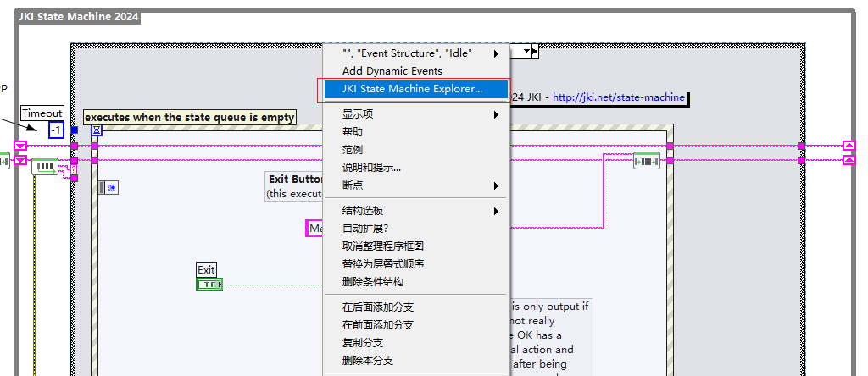Click the lower right shift register
868x376 pixels.
coord(849,160)
